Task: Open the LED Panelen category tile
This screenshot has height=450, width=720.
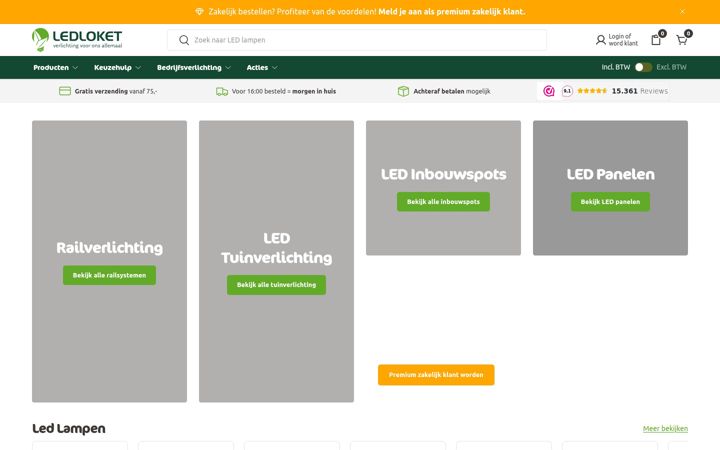Action: [x=610, y=188]
